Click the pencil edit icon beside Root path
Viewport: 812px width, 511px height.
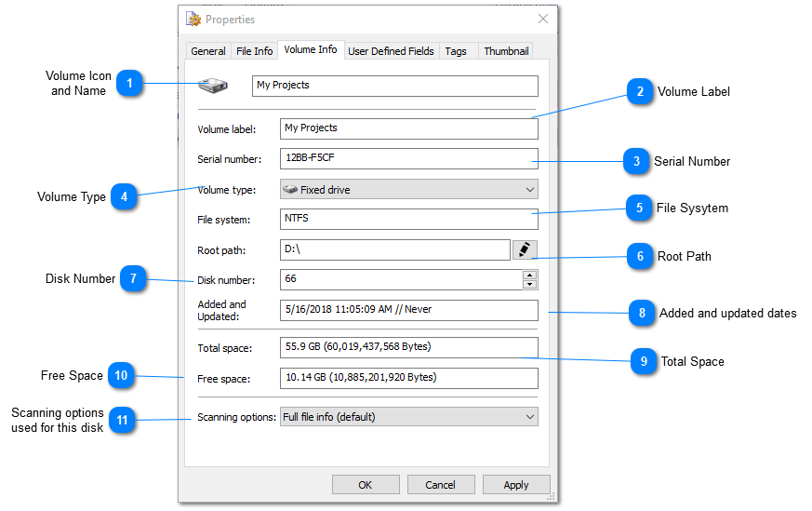(x=525, y=249)
